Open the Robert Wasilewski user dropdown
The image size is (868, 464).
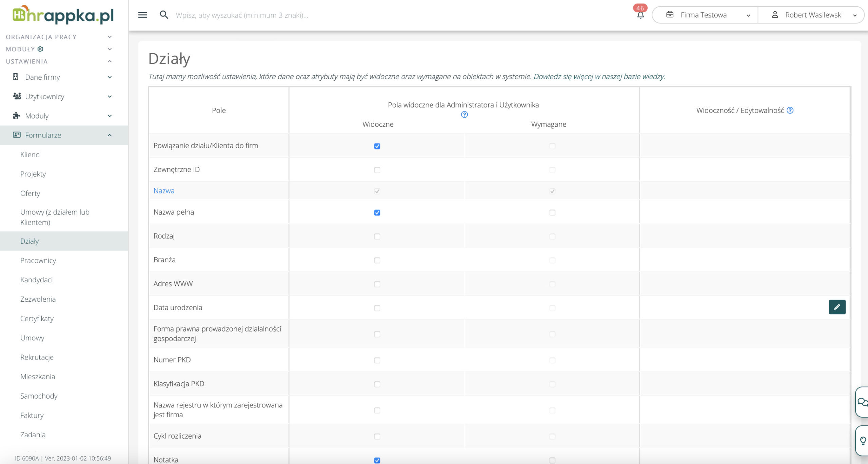click(x=813, y=15)
